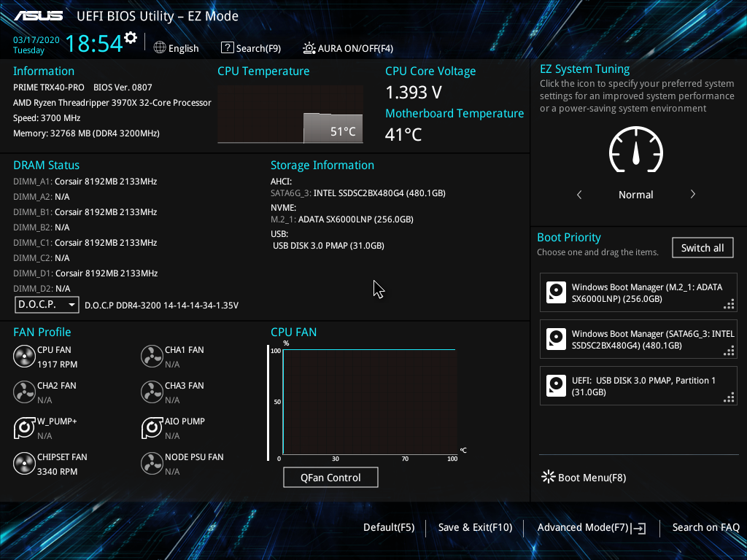
Task: Select Windows Boot Manager ADATA SX6000LNP boot entry
Action: point(638,292)
